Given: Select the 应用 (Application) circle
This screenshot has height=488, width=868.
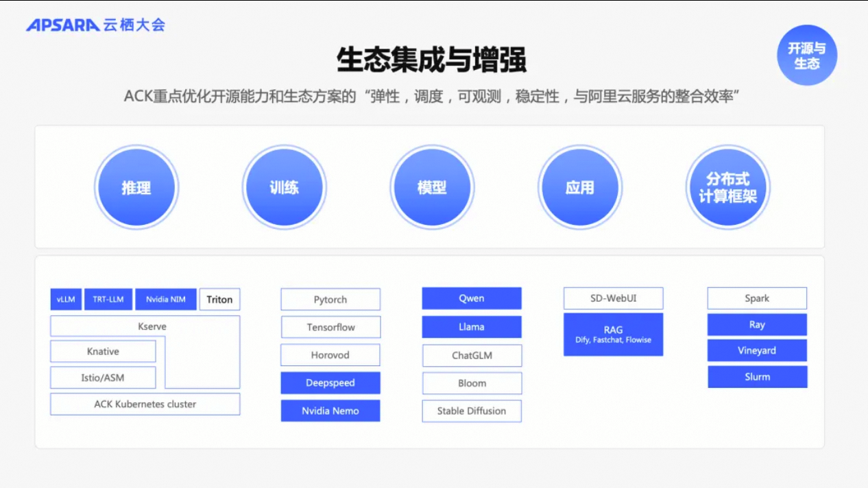Looking at the screenshot, I should click(x=580, y=186).
